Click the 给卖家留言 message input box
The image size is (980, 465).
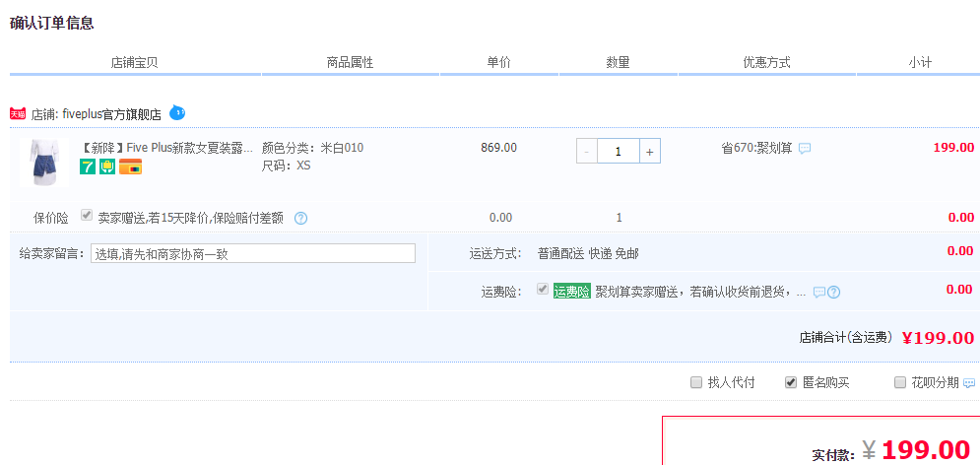pyautogui.click(x=253, y=253)
